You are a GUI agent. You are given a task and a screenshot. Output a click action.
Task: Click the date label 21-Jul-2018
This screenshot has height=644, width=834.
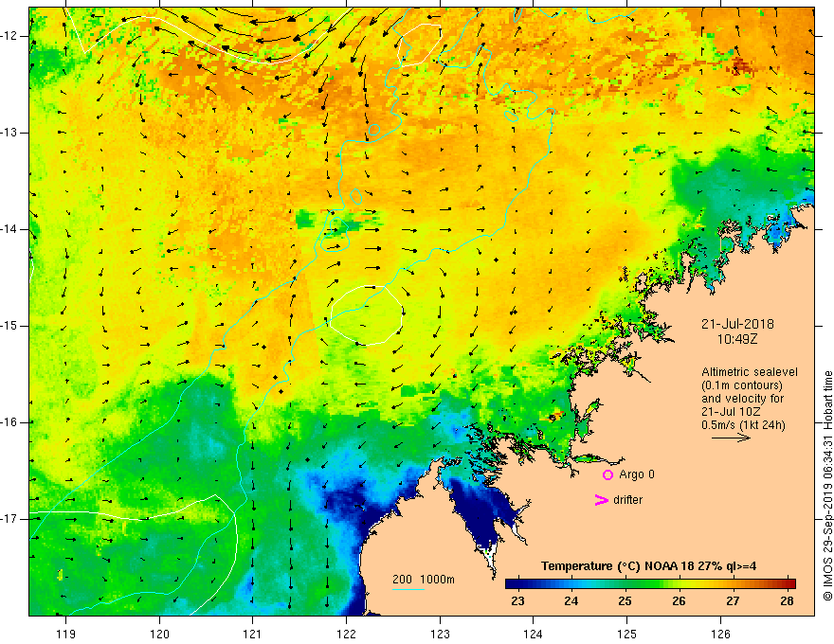click(x=737, y=324)
